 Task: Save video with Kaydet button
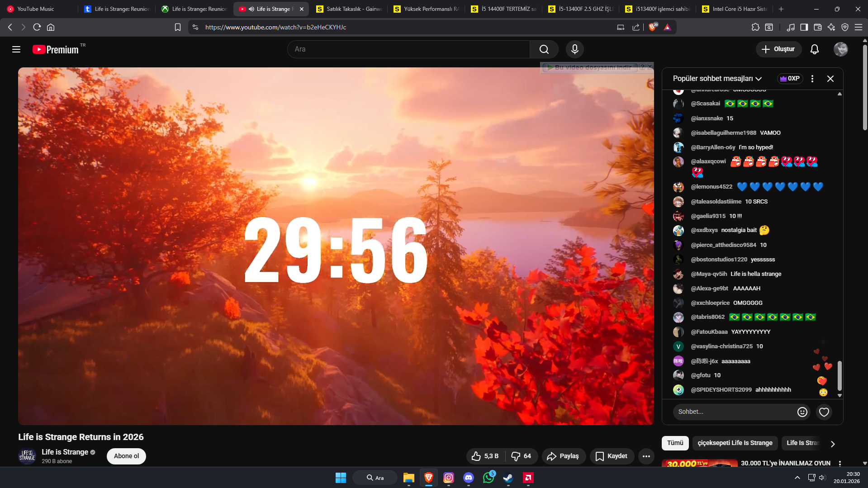click(x=612, y=456)
